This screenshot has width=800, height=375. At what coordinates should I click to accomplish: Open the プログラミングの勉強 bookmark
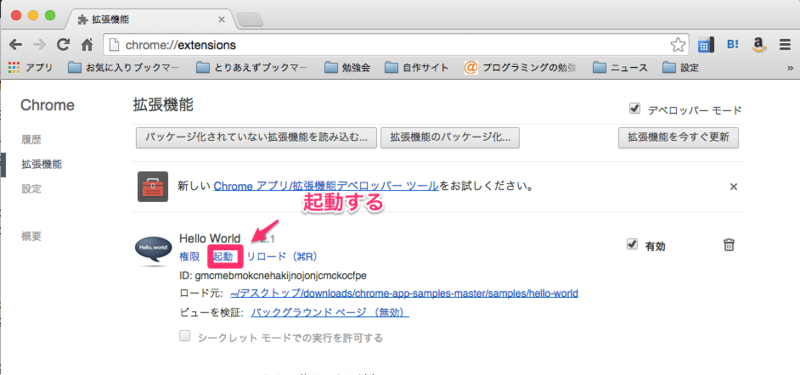(520, 67)
